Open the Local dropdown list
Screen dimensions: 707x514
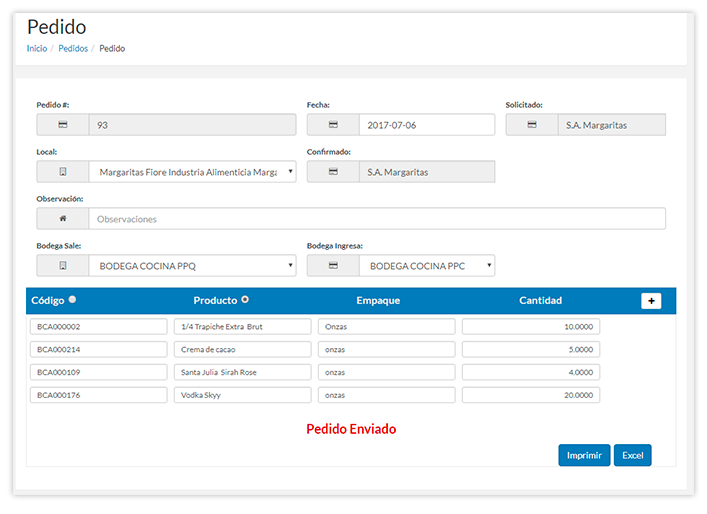point(192,172)
